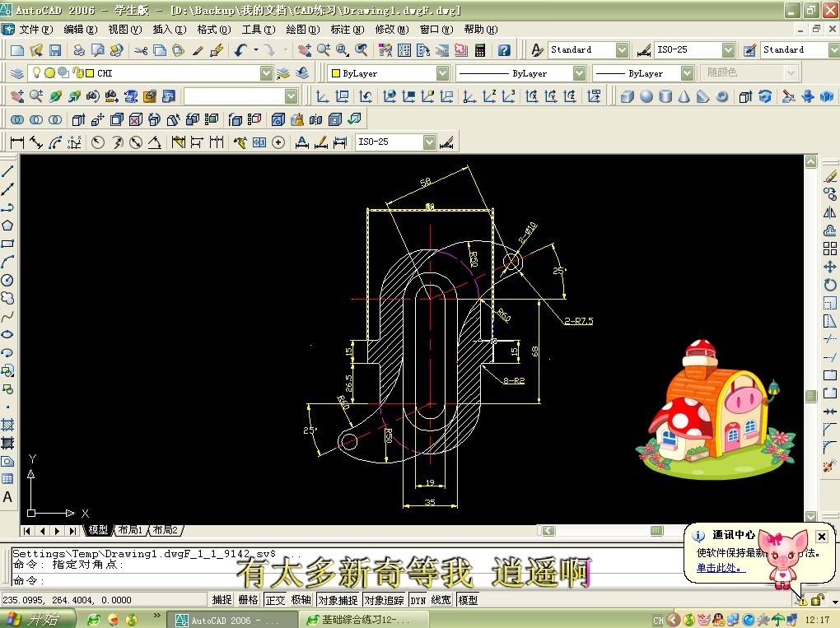
Task: Select the Multiline Text tool
Action: tap(7, 497)
